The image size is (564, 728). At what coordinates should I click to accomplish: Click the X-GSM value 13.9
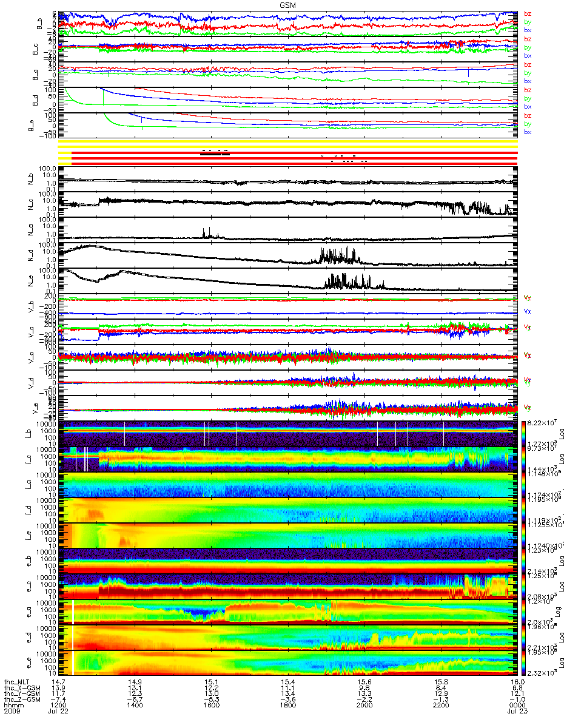tap(58, 687)
